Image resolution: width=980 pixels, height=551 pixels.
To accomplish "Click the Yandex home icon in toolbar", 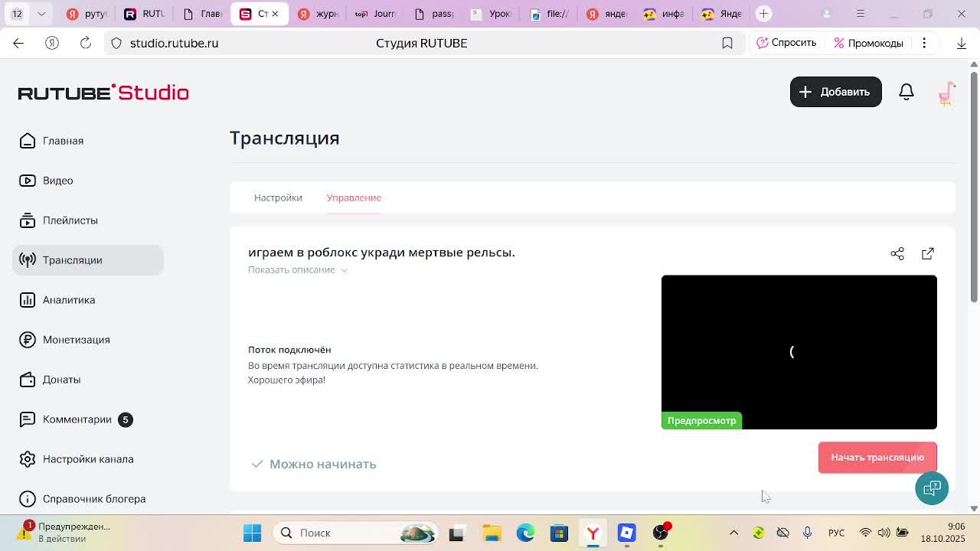I will [x=52, y=43].
